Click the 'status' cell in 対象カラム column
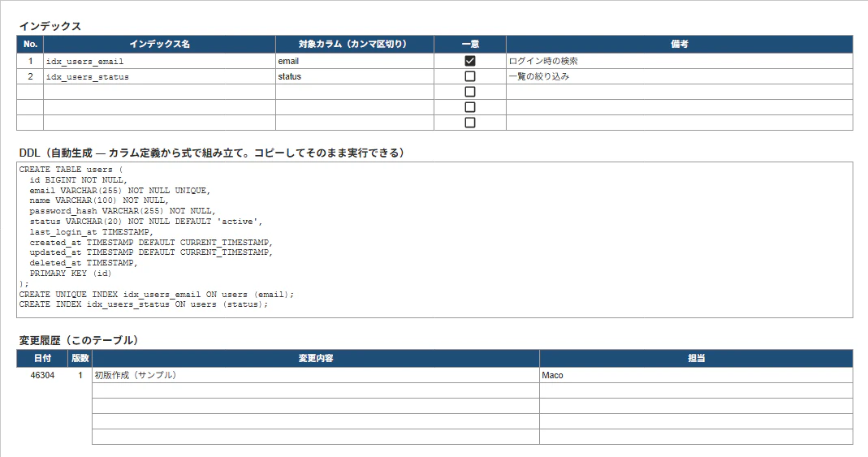This screenshot has width=868, height=457. (x=355, y=76)
